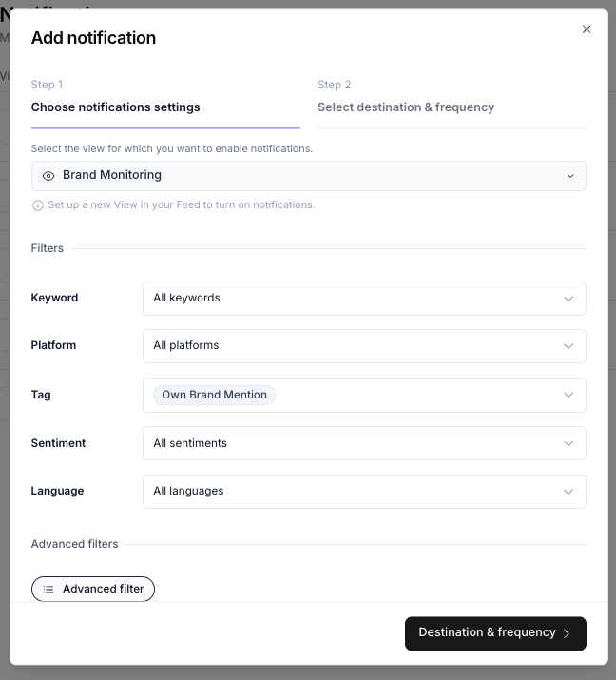Expand the Platform dropdown chevron
Image resolution: width=616 pixels, height=680 pixels.
click(568, 346)
